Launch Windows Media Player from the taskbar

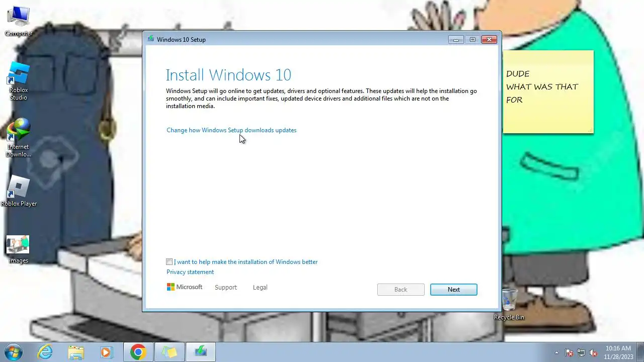[106, 352]
